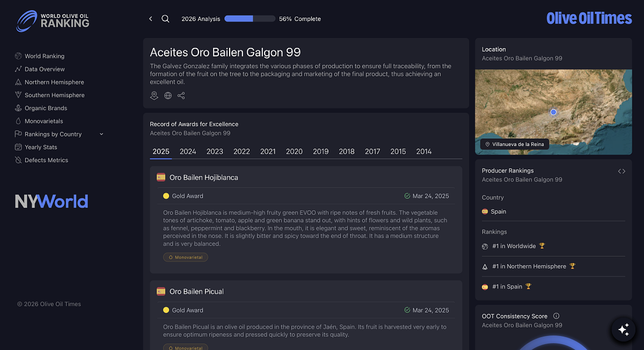Click the search magnifier icon in the top bar
644x350 pixels.
[165, 18]
